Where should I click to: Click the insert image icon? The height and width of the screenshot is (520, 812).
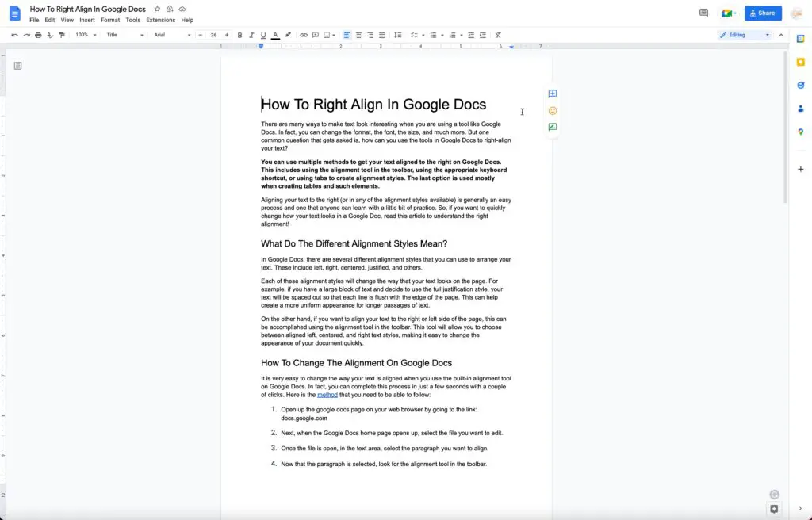(327, 35)
